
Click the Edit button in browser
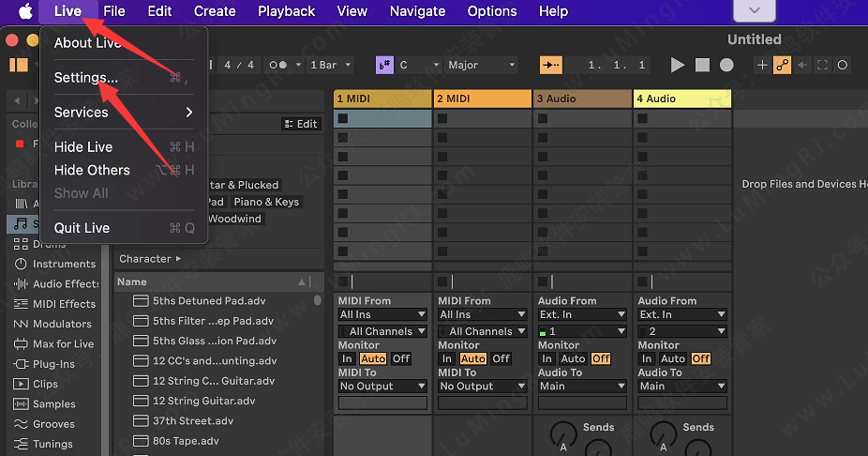click(301, 124)
